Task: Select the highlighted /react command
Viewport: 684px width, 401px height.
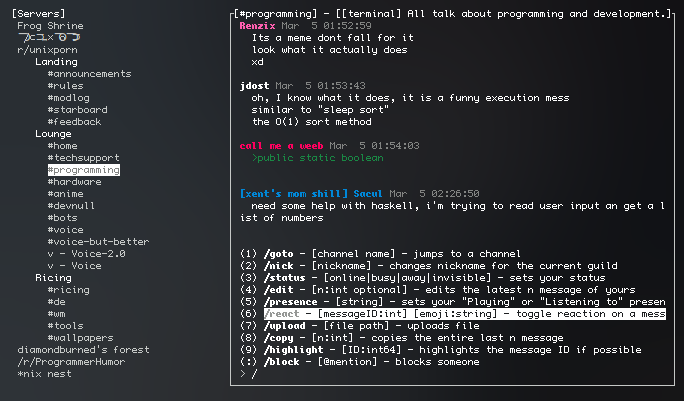Action: (x=465, y=314)
